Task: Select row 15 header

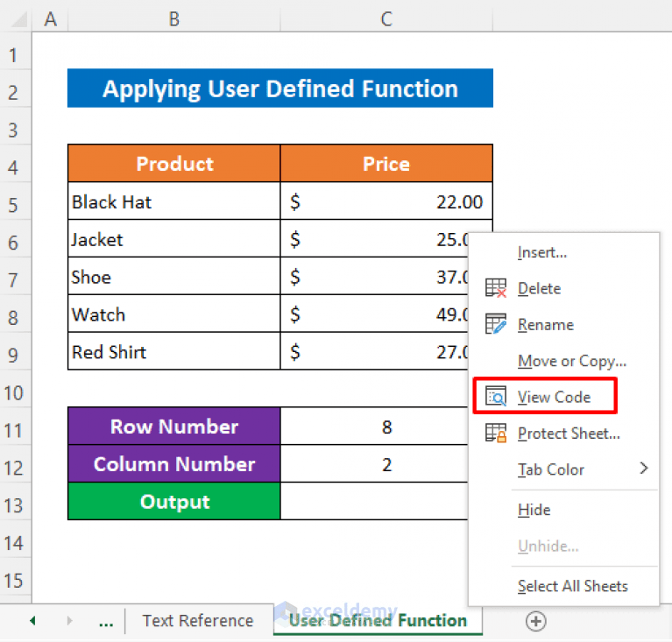Action: click(16, 576)
